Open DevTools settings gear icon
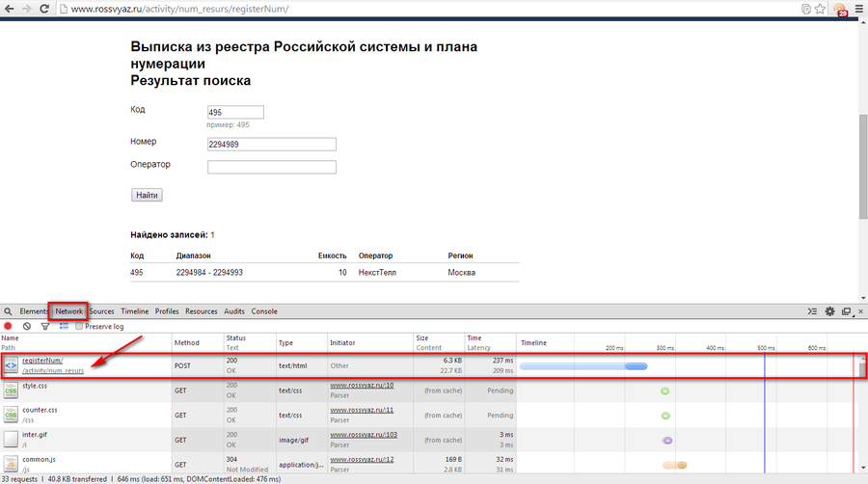The image size is (868, 484). [x=829, y=311]
